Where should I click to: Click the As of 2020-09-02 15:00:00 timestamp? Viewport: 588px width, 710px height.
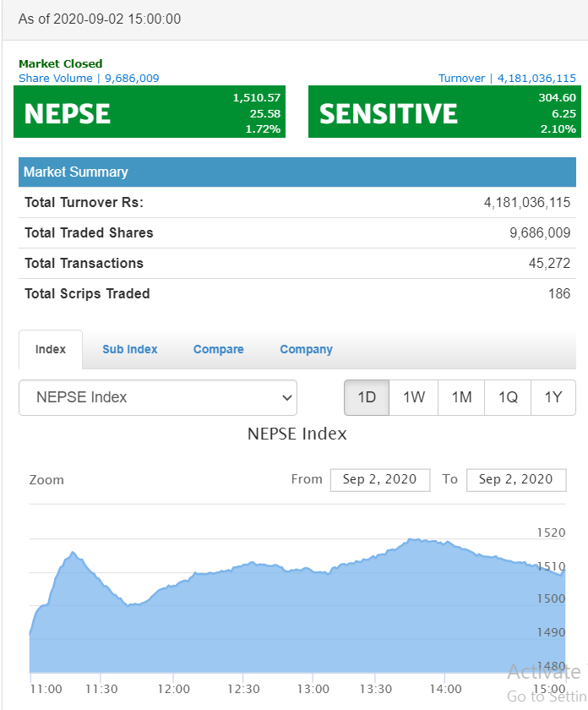(x=100, y=19)
